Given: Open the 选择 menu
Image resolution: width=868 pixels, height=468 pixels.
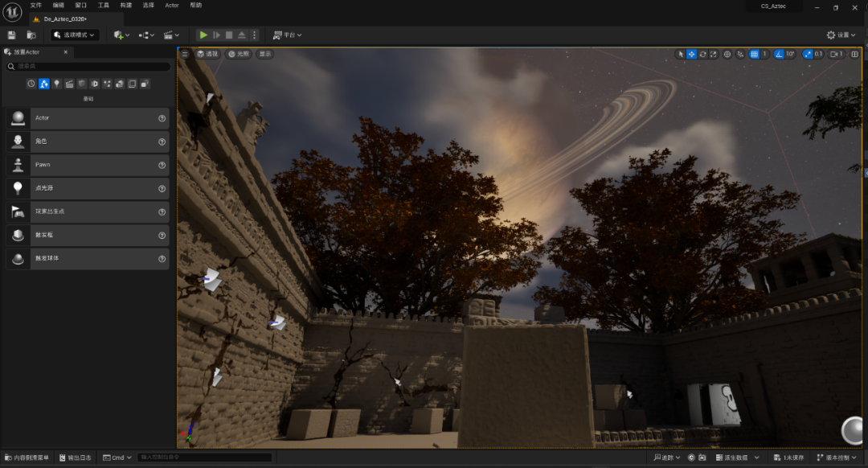Looking at the screenshot, I should click(x=149, y=5).
